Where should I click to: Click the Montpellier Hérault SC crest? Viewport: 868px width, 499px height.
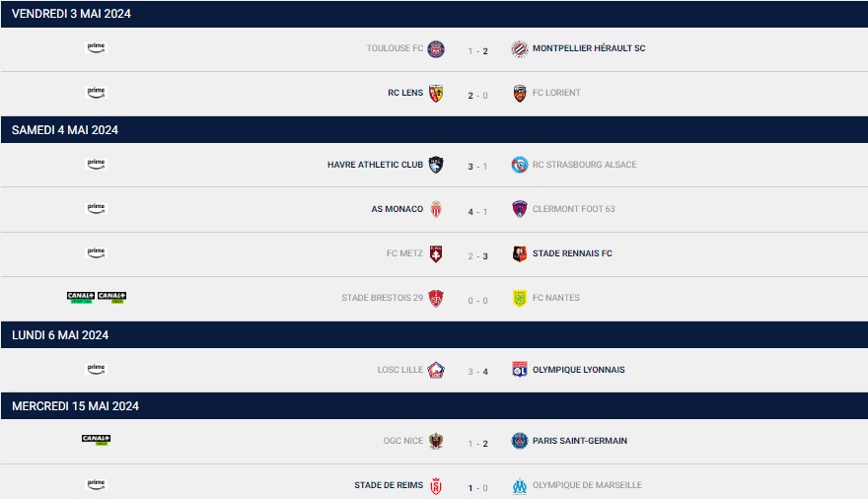[520, 48]
